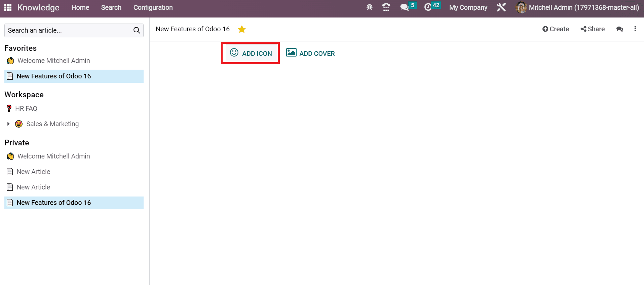Screen dimensions: 644x285
Task: Click the Workspace section header
Action: 24,95
